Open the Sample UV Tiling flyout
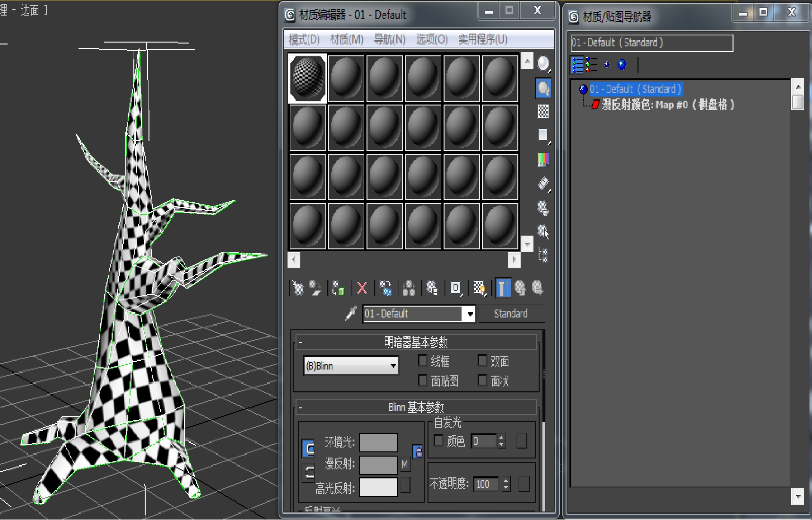The width and height of the screenshot is (812, 520). coord(543,135)
